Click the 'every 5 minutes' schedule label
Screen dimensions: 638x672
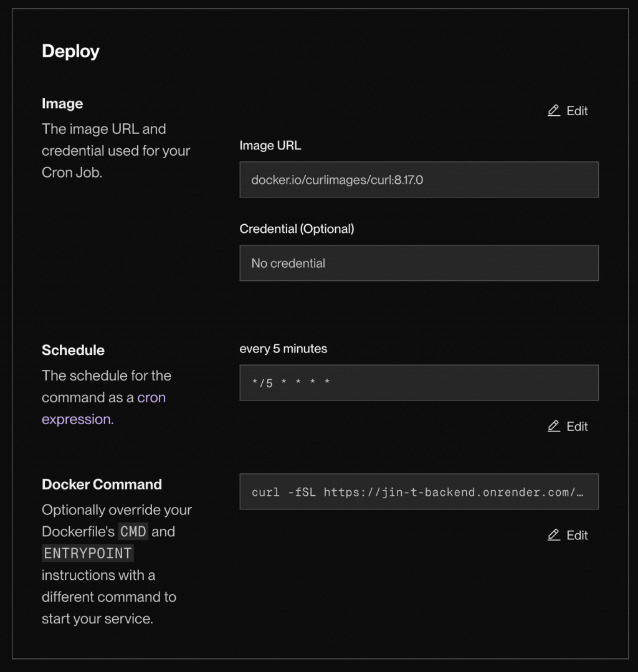283,349
